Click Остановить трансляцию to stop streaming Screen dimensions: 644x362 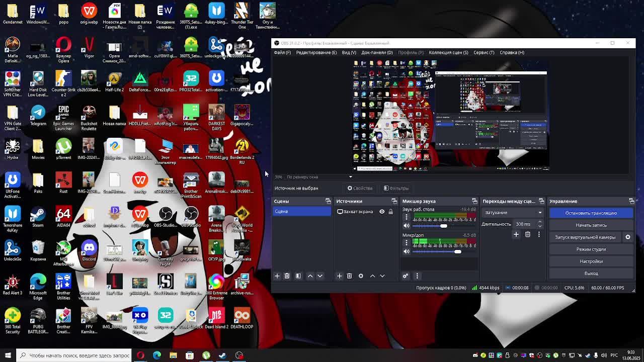[x=591, y=213]
